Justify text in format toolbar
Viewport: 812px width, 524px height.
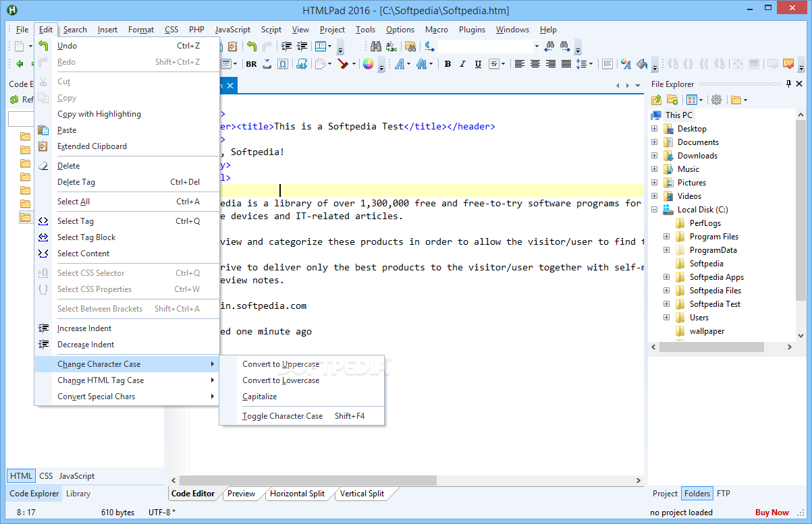pyautogui.click(x=566, y=64)
